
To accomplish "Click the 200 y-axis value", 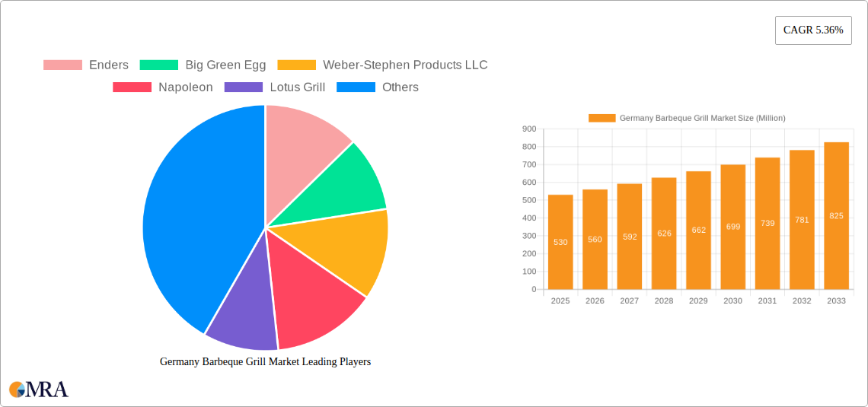I will pos(529,254).
